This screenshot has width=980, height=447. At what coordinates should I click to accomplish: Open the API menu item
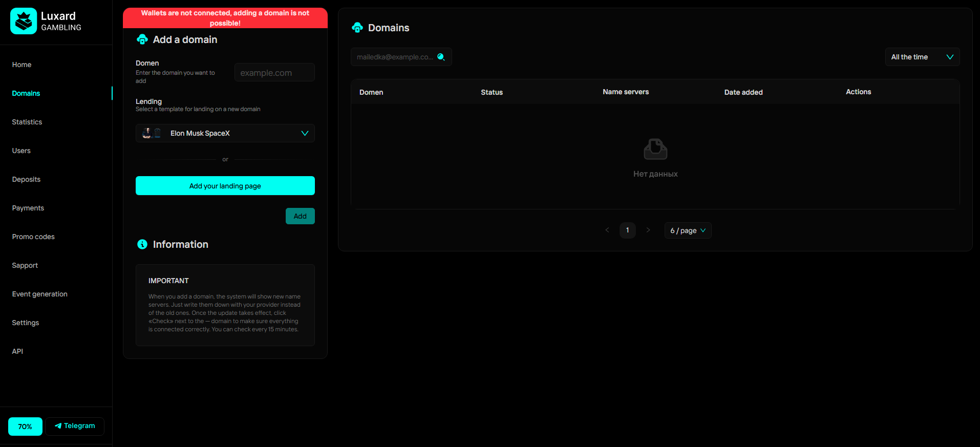coord(17,351)
